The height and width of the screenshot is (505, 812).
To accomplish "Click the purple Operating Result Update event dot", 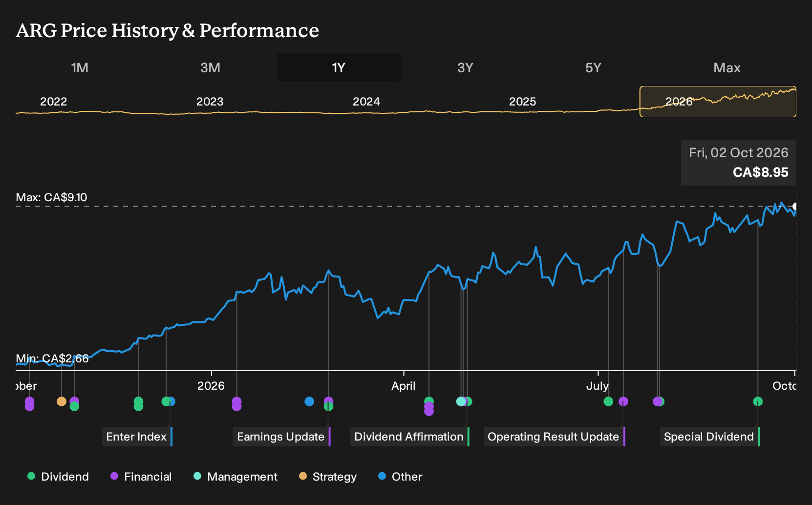I will pyautogui.click(x=623, y=401).
